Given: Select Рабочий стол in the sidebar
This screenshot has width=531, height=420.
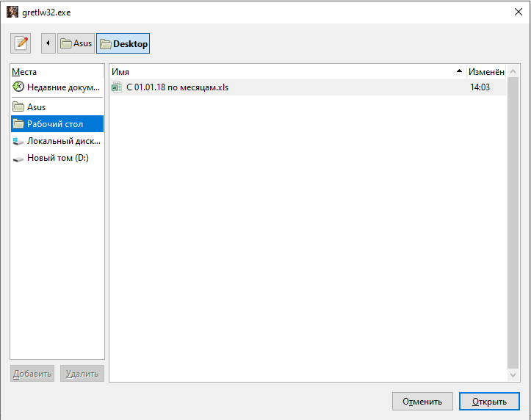Looking at the screenshot, I should point(57,124).
